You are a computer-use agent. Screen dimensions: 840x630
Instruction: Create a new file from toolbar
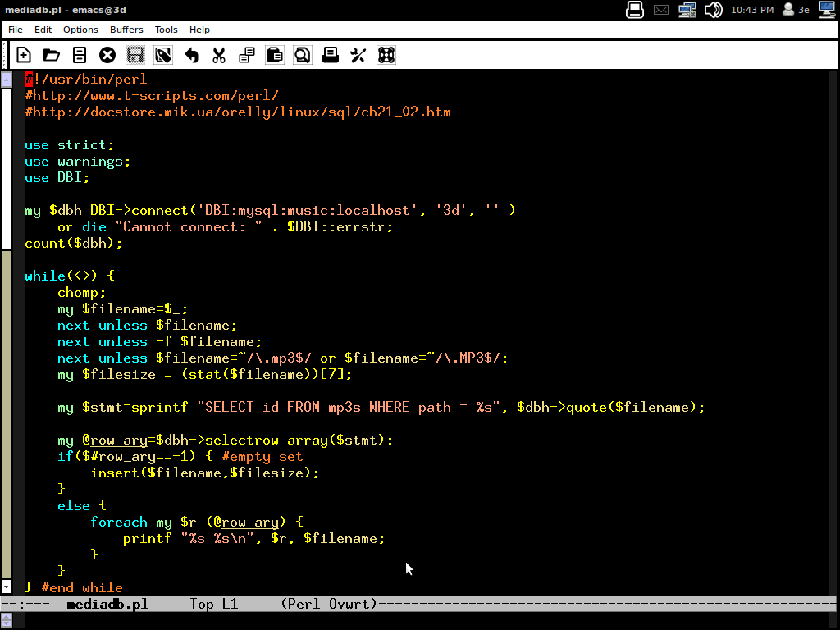pos(24,55)
